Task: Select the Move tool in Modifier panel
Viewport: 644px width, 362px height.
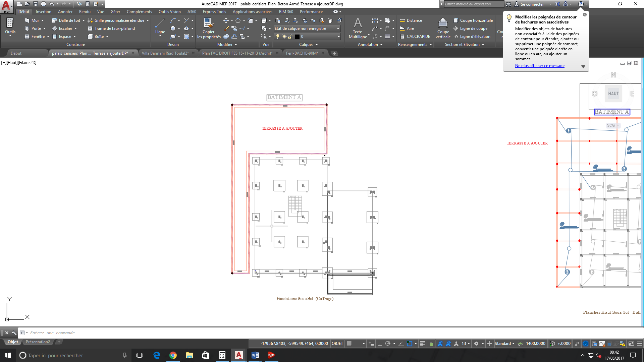Action: coord(226,20)
